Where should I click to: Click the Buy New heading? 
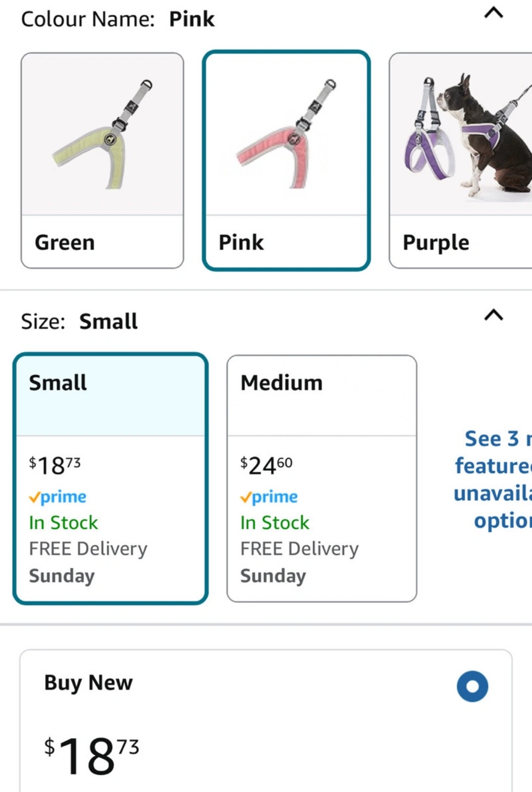(x=89, y=683)
